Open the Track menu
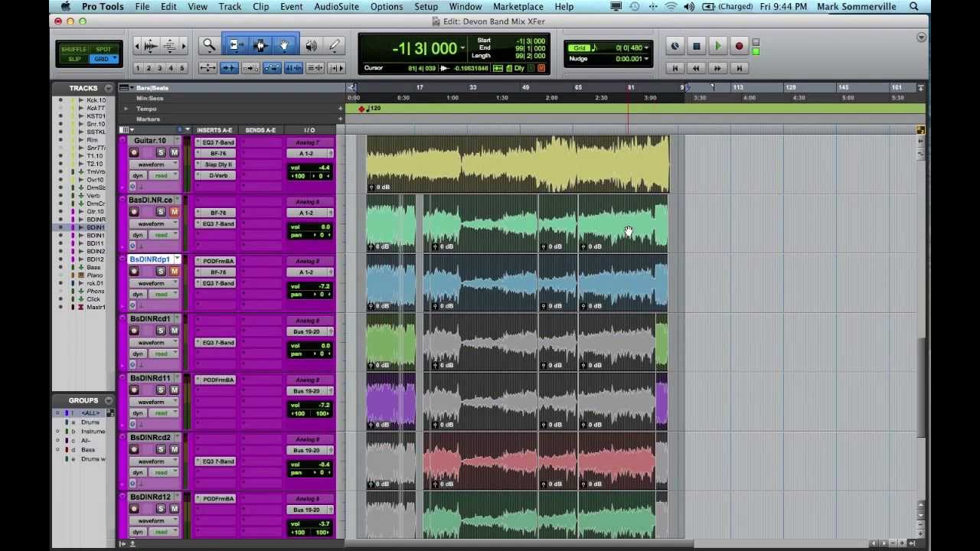Image resolution: width=980 pixels, height=551 pixels. 230,7
